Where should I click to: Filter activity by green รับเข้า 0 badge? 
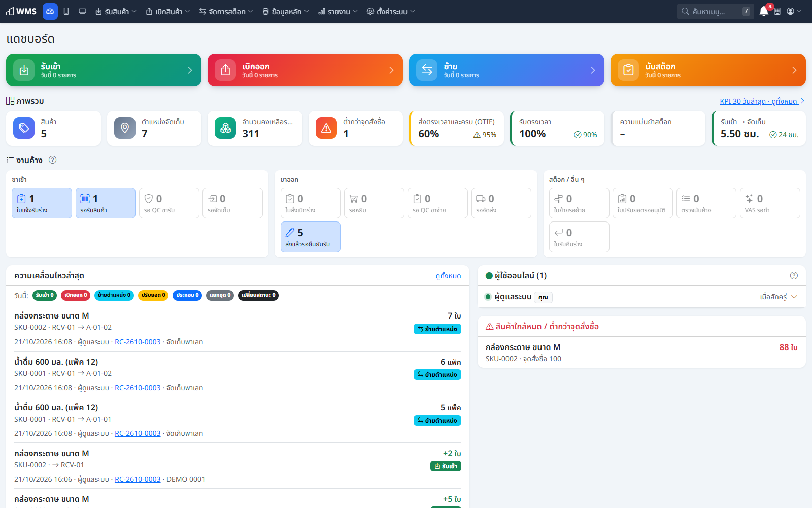click(x=45, y=295)
